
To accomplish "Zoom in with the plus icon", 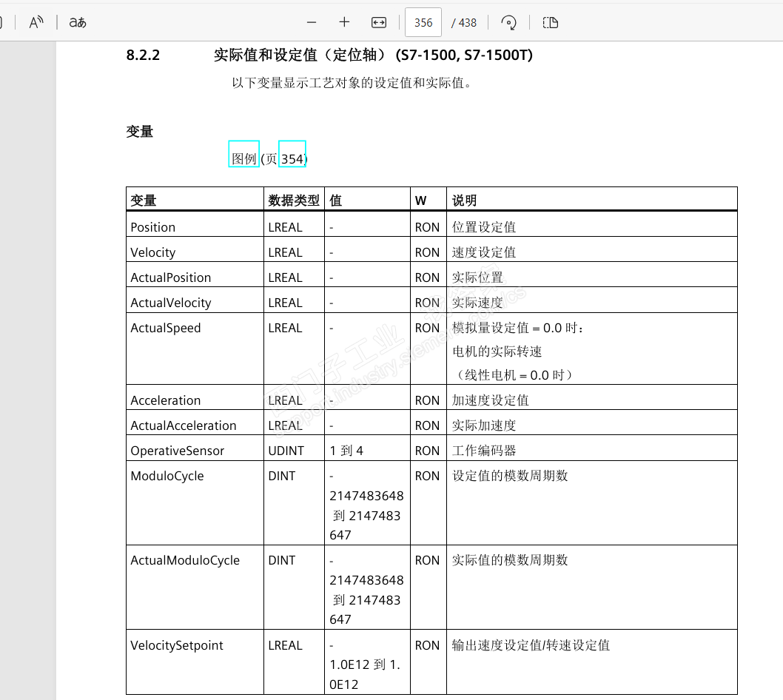I will pos(344,22).
